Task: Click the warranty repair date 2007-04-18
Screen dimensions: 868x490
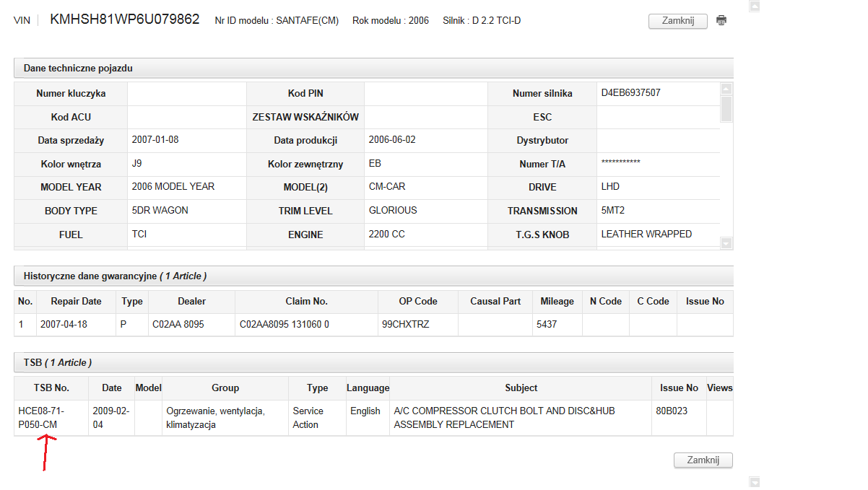Action: coord(64,324)
